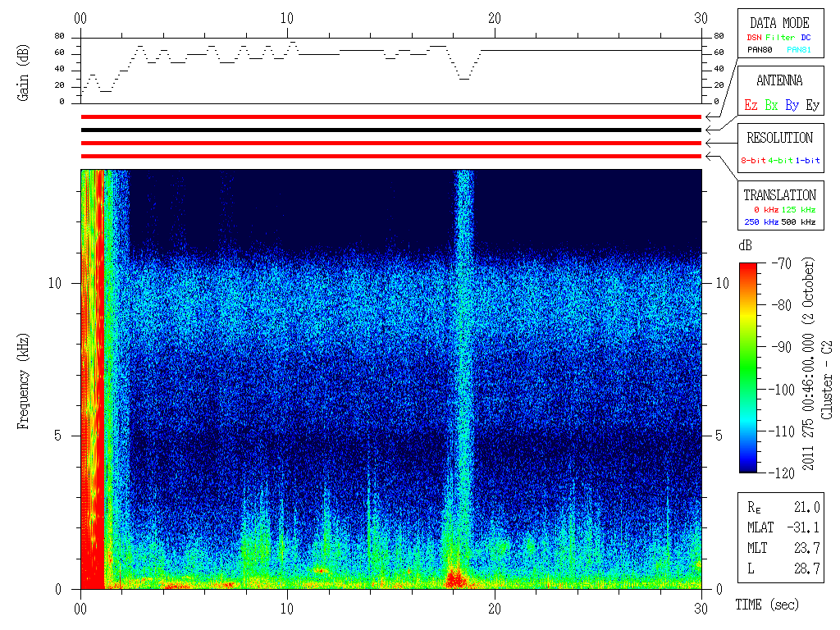Click the -70 colorbar tick label

tap(781, 263)
